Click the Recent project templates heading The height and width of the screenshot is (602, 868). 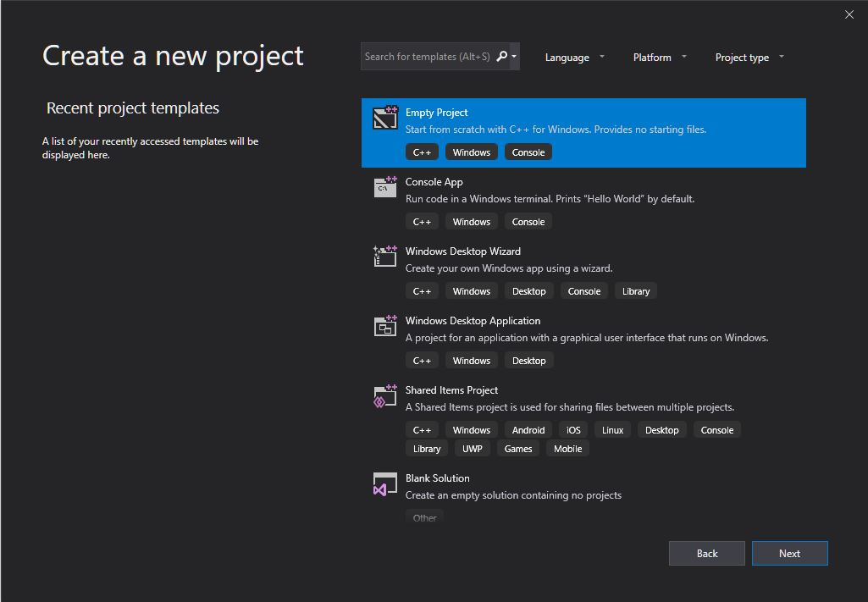point(133,108)
